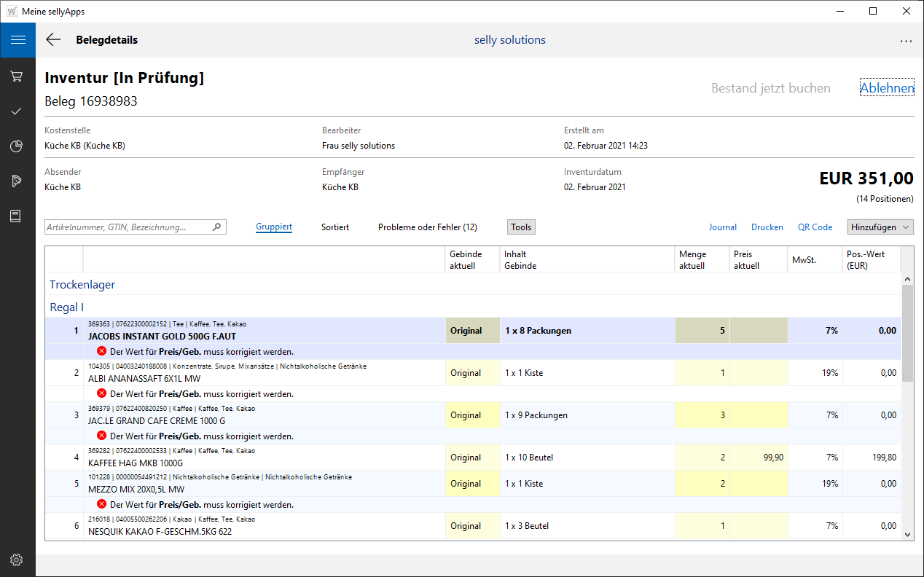
Task: Show Probleme oder Fehler (12) filter
Action: click(427, 227)
